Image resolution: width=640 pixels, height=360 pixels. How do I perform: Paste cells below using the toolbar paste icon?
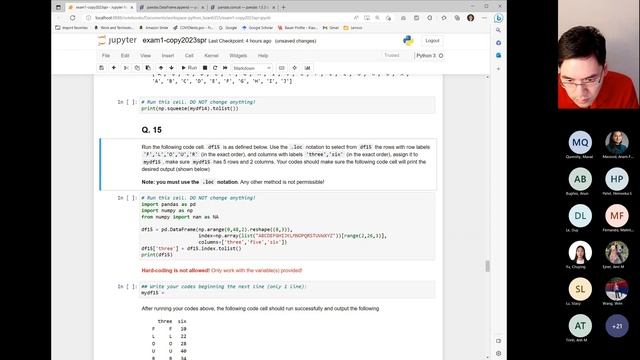coord(148,68)
